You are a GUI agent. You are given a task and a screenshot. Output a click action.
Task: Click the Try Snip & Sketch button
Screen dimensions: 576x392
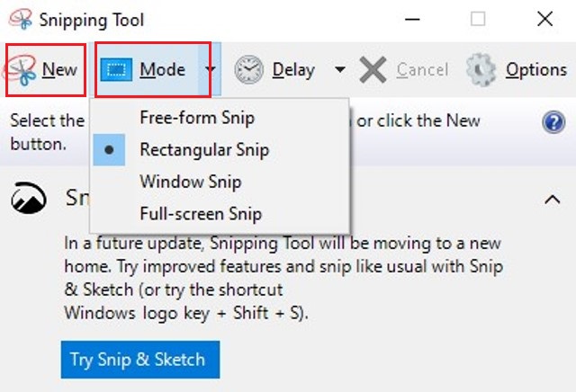(x=140, y=360)
